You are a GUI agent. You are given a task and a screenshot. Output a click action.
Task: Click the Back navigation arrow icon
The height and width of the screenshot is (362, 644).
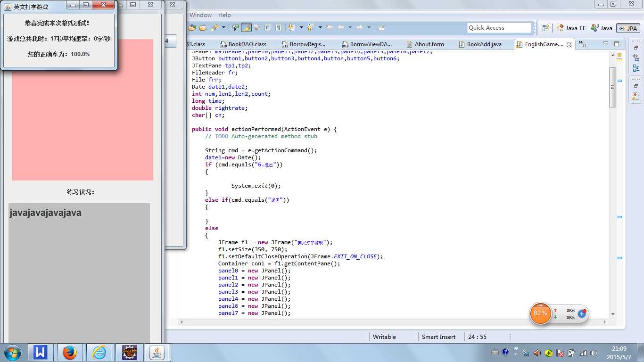pyautogui.click(x=340, y=27)
